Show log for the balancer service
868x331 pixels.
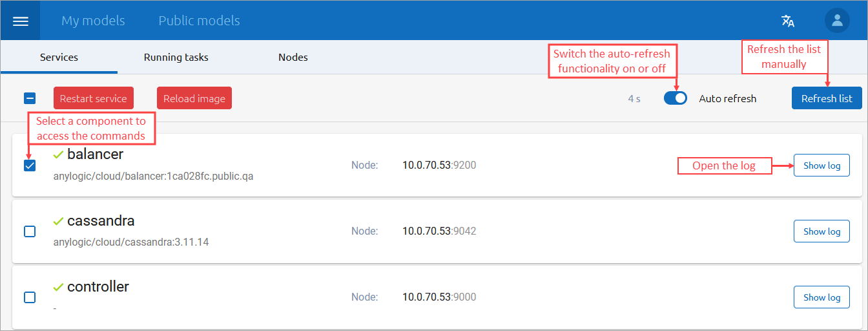click(x=821, y=165)
